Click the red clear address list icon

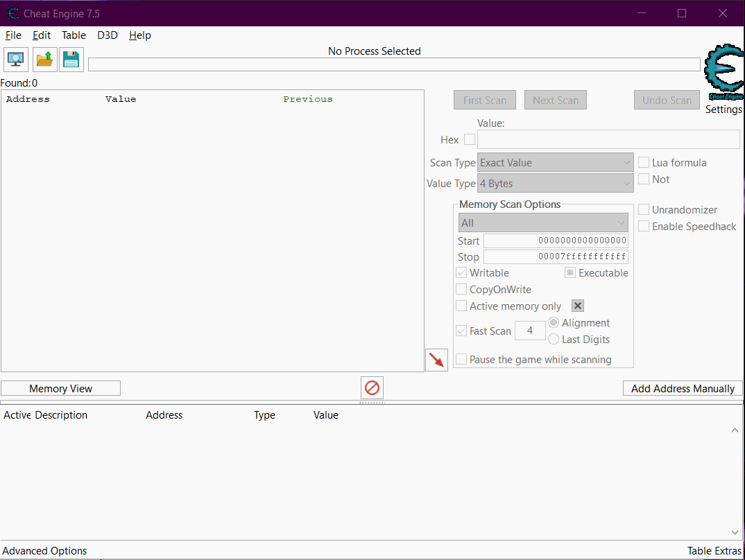click(x=372, y=387)
